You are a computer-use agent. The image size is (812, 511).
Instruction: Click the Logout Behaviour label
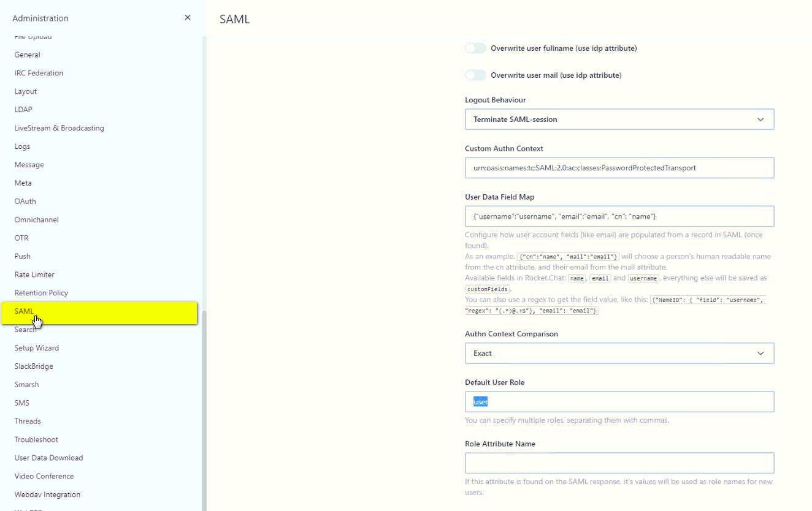[x=495, y=100]
